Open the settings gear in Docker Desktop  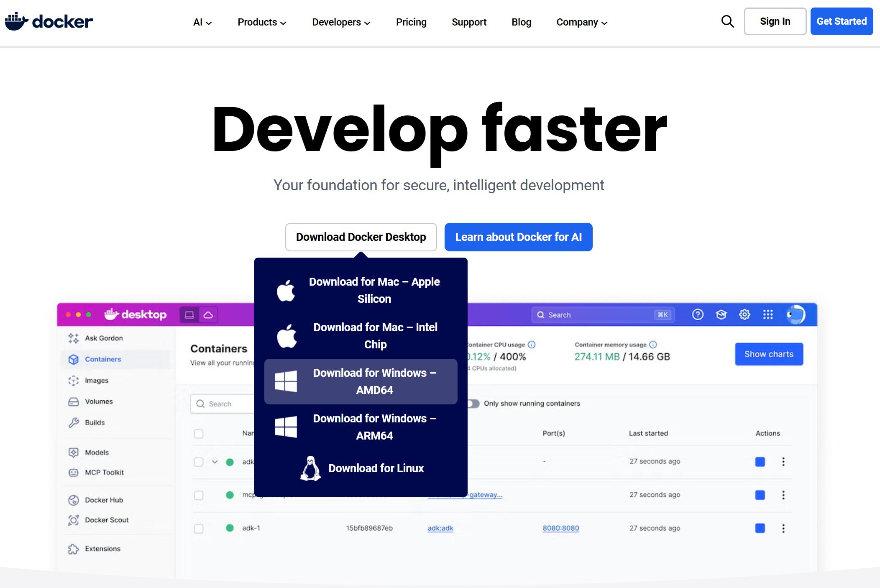[744, 314]
